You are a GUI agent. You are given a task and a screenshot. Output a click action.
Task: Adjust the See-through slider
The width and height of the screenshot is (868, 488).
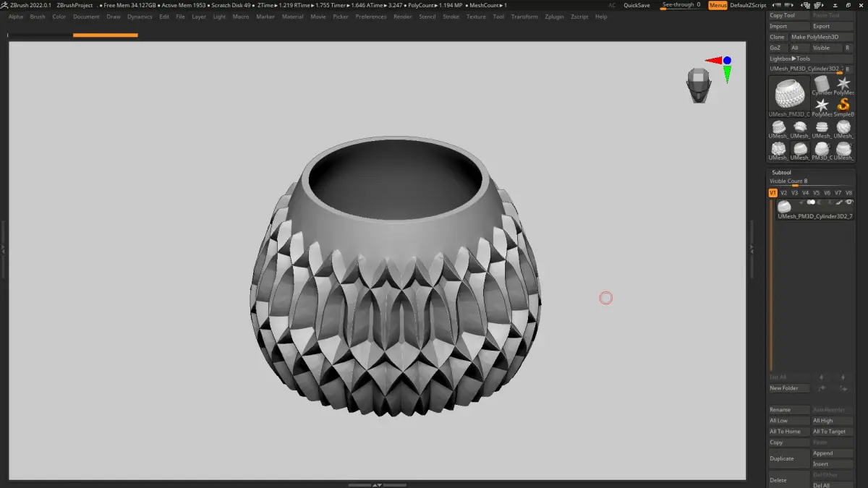[x=683, y=5]
